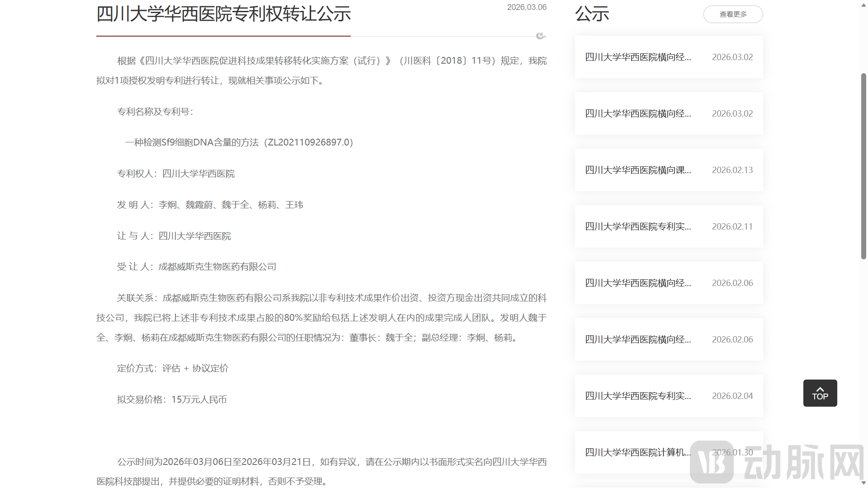Select 四川大学华西医院横向课... dated 2026.02.13

(x=637, y=170)
